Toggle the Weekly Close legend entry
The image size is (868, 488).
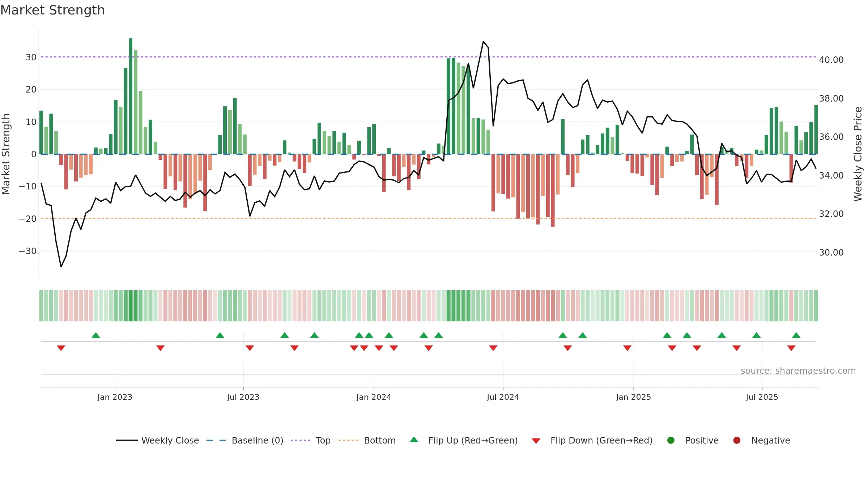[x=157, y=440]
